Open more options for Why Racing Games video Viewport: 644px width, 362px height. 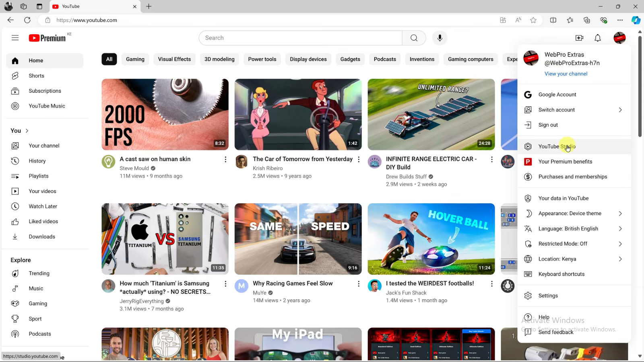[359, 284]
